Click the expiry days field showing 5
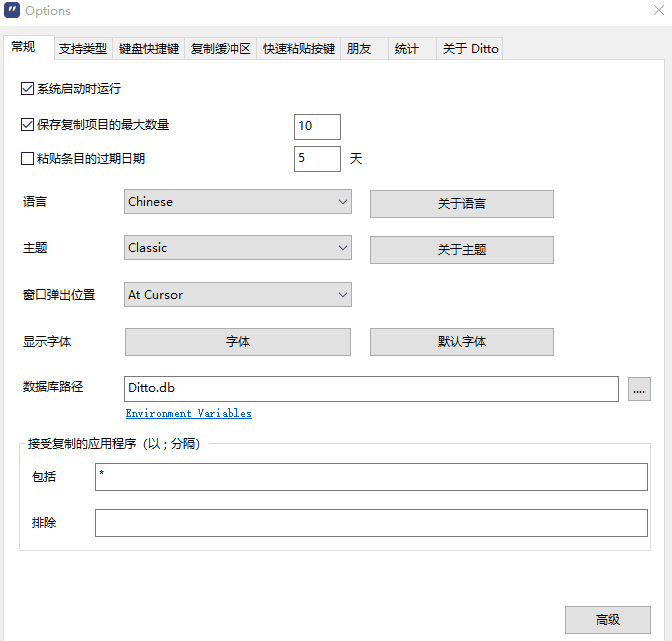 point(317,159)
